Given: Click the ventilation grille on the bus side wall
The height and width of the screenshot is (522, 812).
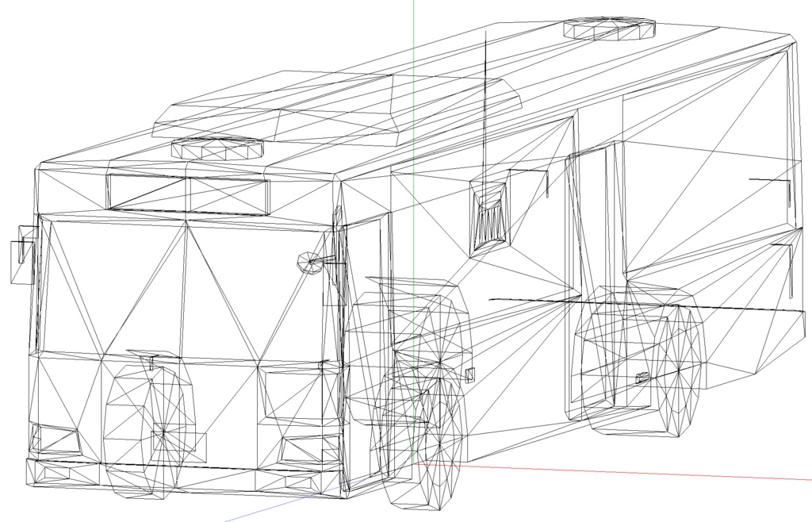Looking at the screenshot, I should pos(488,218).
